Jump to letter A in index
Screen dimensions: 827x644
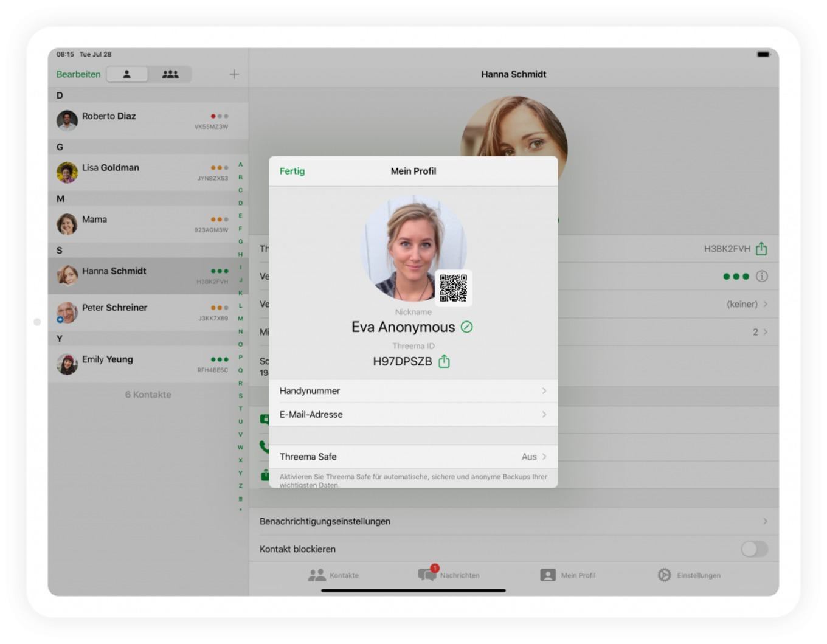pos(240,165)
